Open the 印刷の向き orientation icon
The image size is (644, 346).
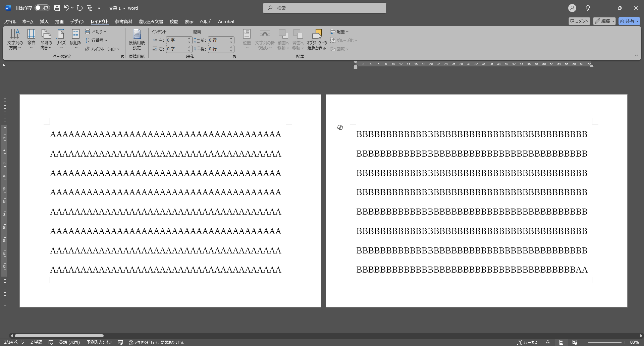pos(46,39)
